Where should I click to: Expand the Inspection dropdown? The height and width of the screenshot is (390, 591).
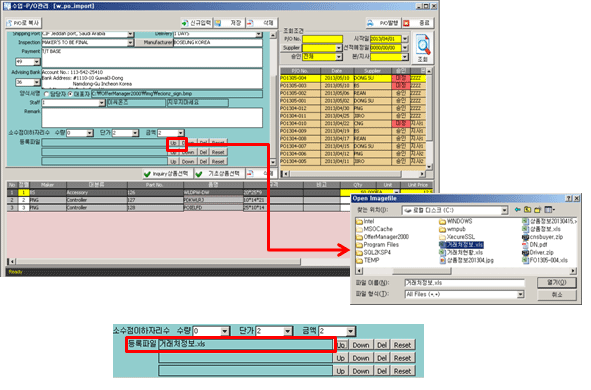pyautogui.click(x=130, y=43)
